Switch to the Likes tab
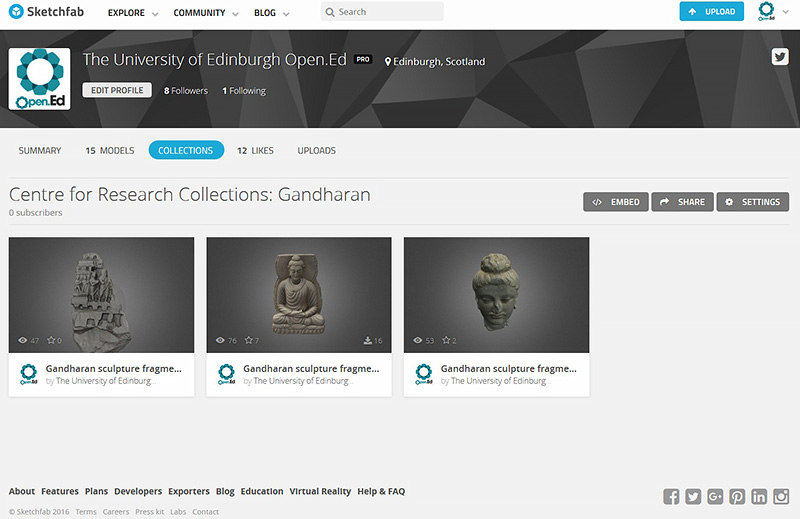The height and width of the screenshot is (519, 800). tap(255, 151)
